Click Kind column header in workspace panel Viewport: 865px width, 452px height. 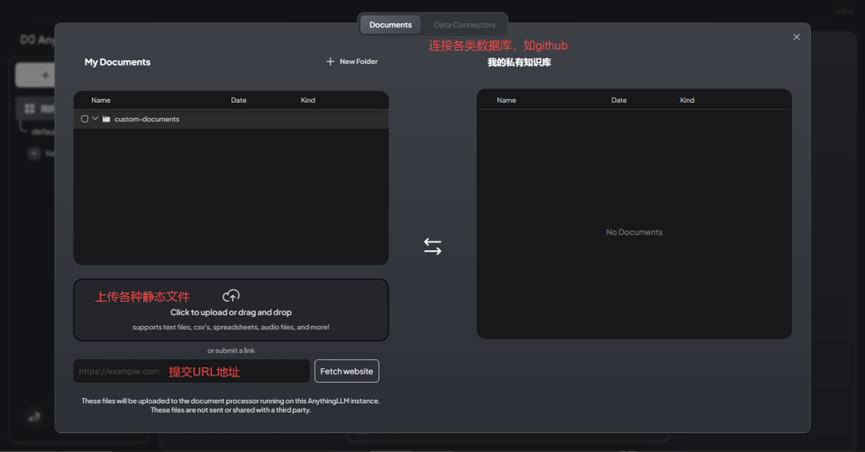(687, 100)
